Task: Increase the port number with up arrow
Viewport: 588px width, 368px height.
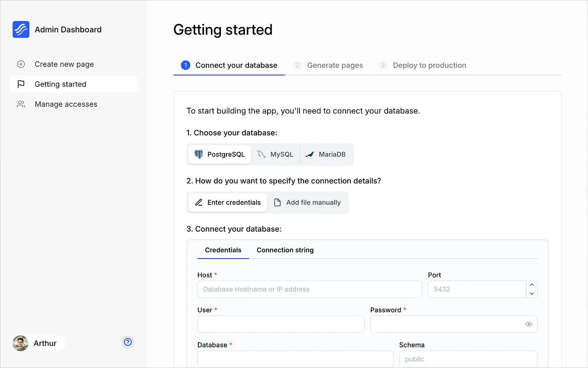Action: tap(532, 285)
